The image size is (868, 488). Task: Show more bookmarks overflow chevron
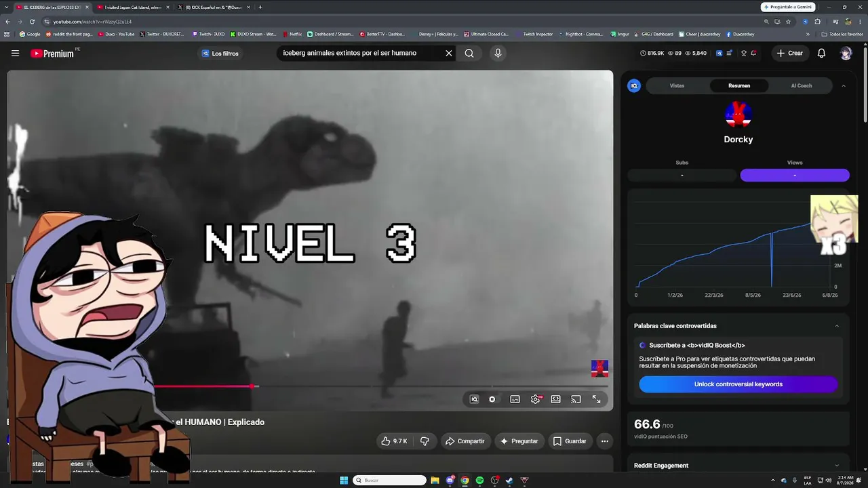click(x=808, y=34)
